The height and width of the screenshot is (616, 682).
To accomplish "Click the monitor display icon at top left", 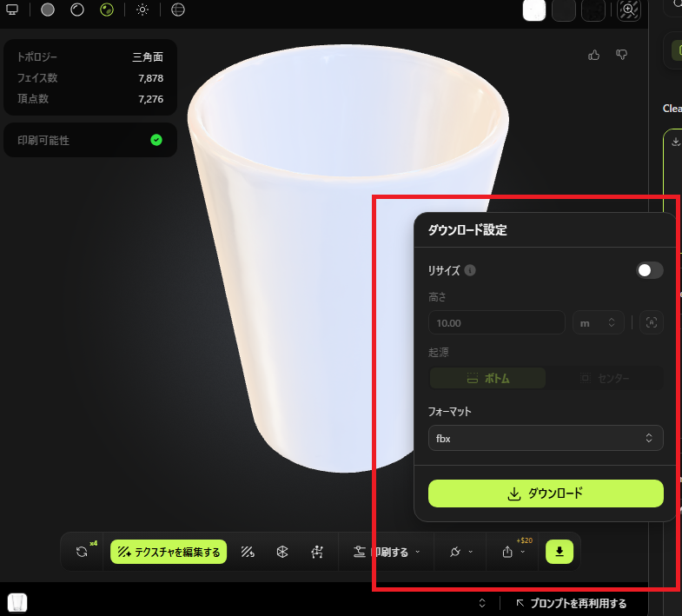I will tap(12, 10).
